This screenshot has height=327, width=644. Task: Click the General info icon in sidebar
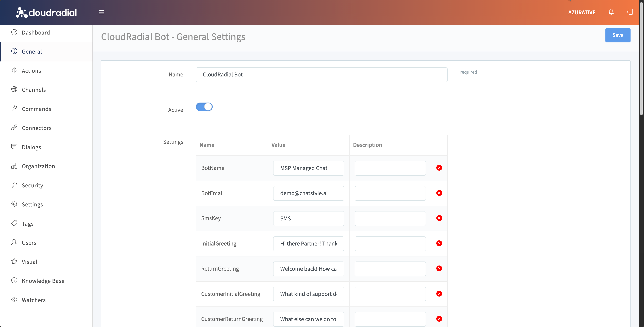[x=14, y=51]
